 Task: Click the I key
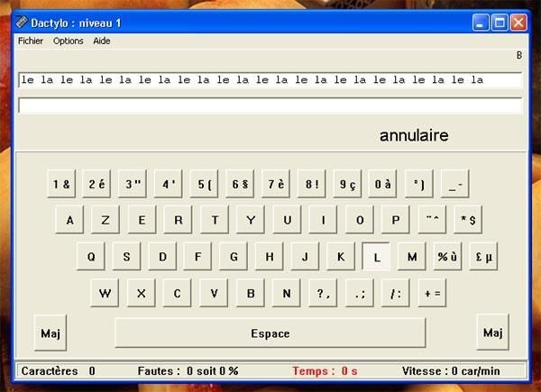point(324,220)
